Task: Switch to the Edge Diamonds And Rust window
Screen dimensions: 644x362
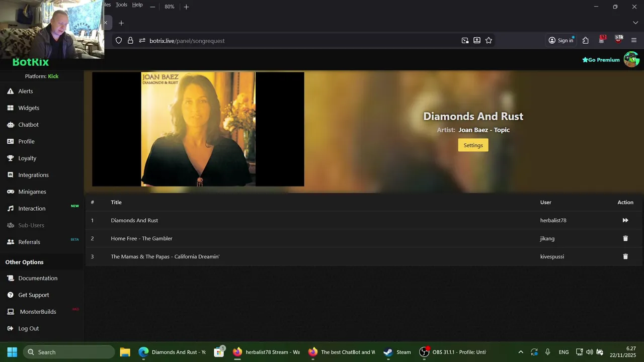Action: click(172, 352)
